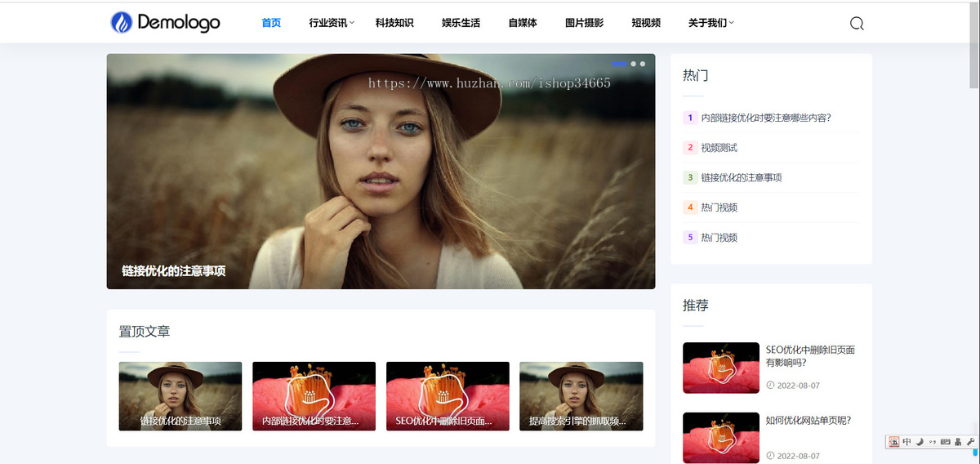Screen dimensions: 980x464
Task: Click the orange rank 4 badge in 热门
Action: (x=690, y=207)
